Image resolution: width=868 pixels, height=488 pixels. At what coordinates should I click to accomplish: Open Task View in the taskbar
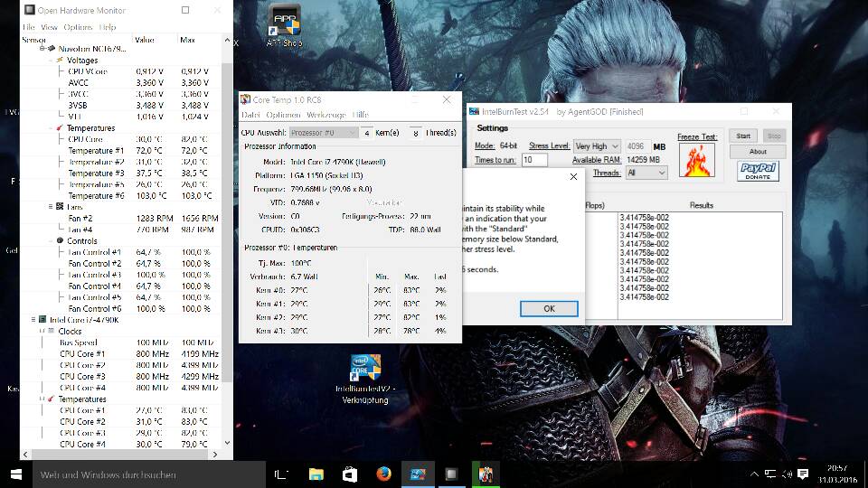click(x=281, y=474)
